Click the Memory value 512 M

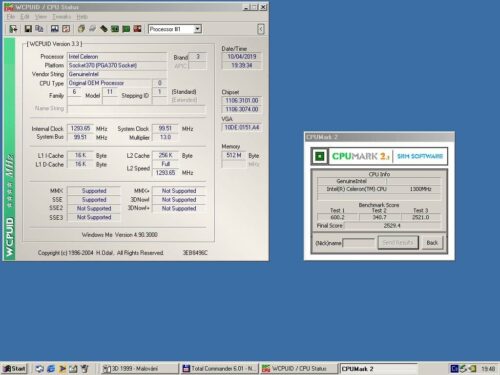pyautogui.click(x=234, y=155)
